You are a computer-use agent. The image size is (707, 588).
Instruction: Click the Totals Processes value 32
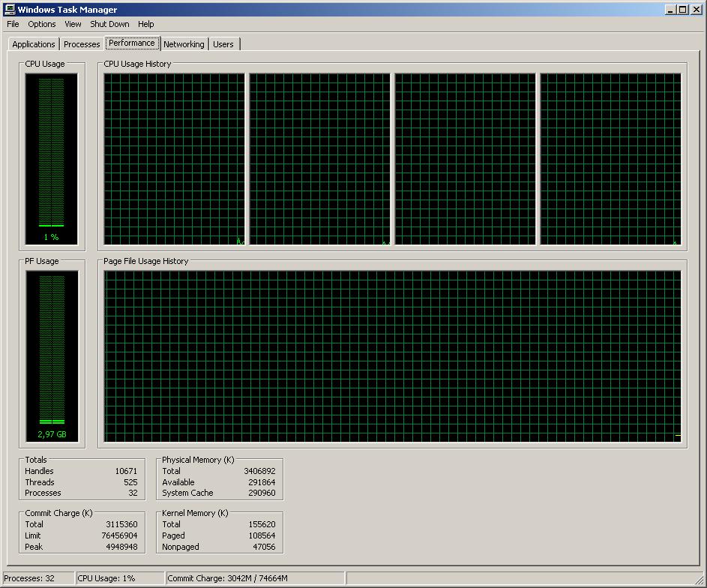coord(133,493)
